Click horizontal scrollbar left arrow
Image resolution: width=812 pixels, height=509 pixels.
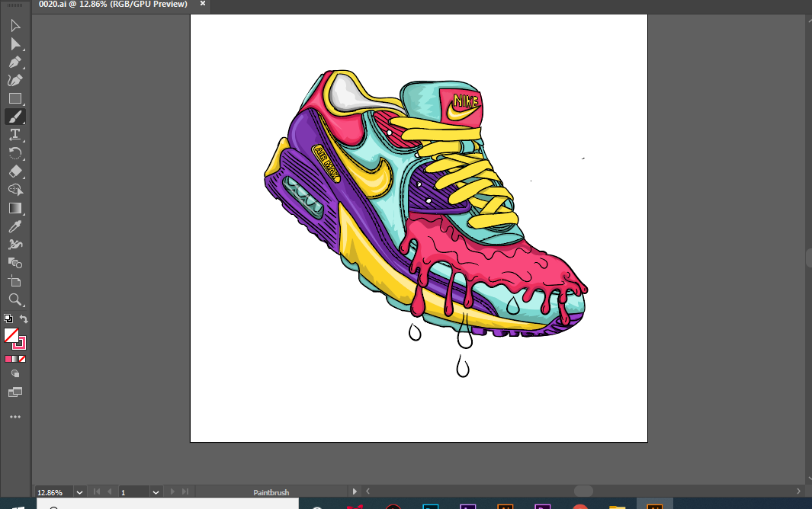coord(367,491)
